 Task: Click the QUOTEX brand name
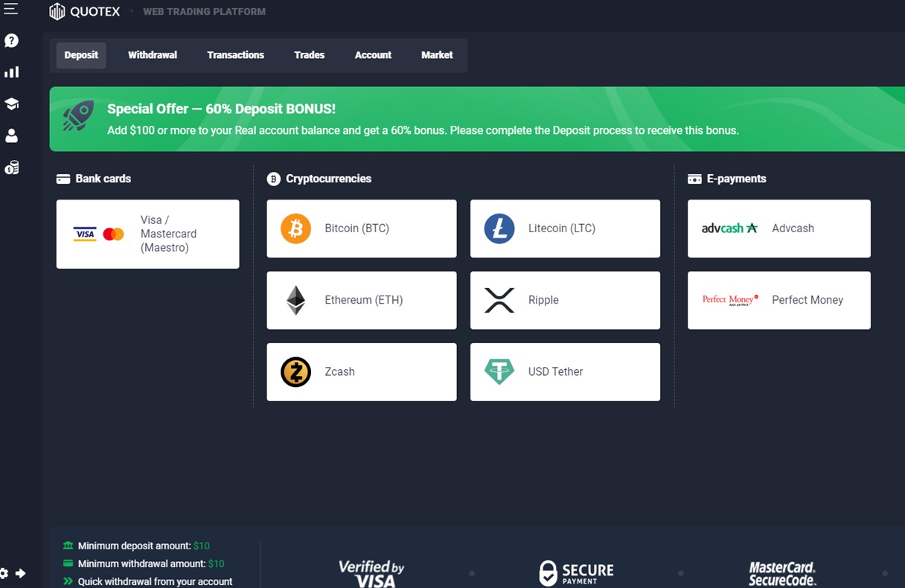tap(95, 12)
